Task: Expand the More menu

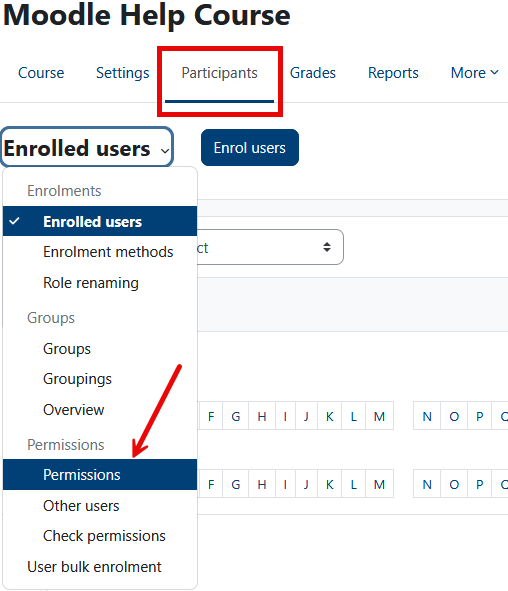Action: [x=475, y=73]
